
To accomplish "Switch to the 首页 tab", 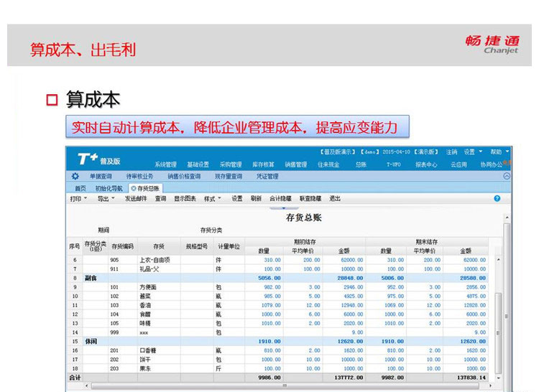I will 80,188.
